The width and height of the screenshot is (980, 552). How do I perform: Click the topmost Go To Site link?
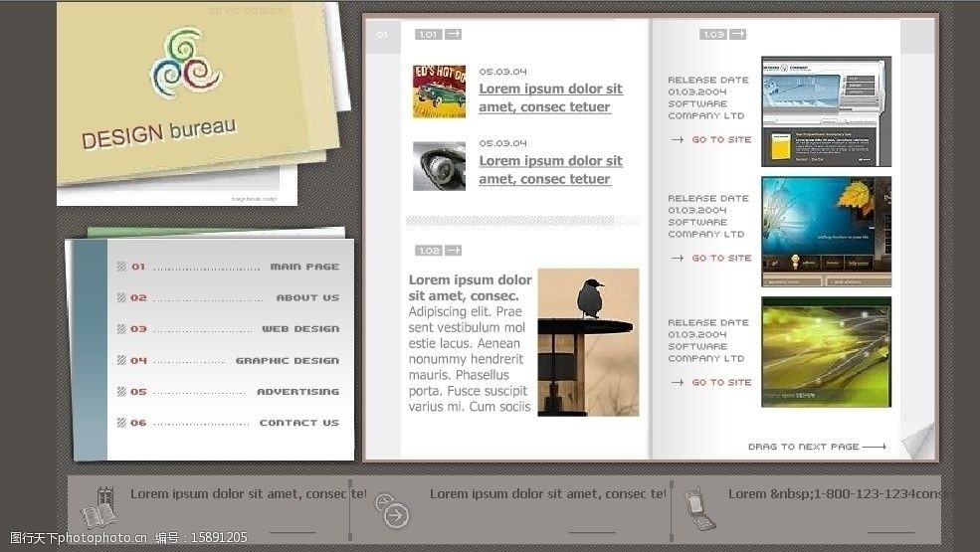[721, 140]
